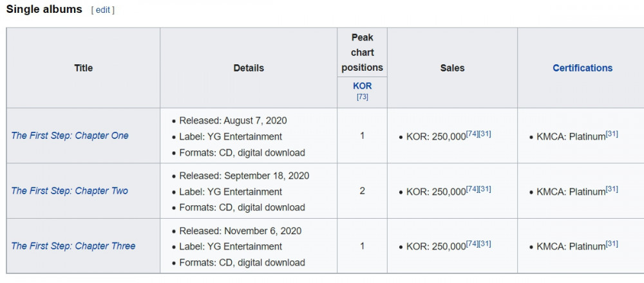This screenshot has height=283, width=644.
Task: Open citation 73 under KOR header
Action: (x=362, y=98)
